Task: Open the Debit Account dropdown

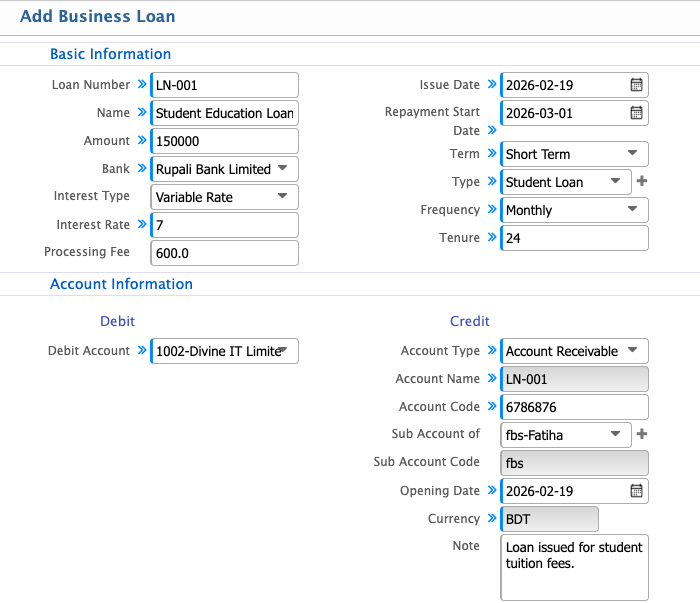Action: pyautogui.click(x=224, y=351)
